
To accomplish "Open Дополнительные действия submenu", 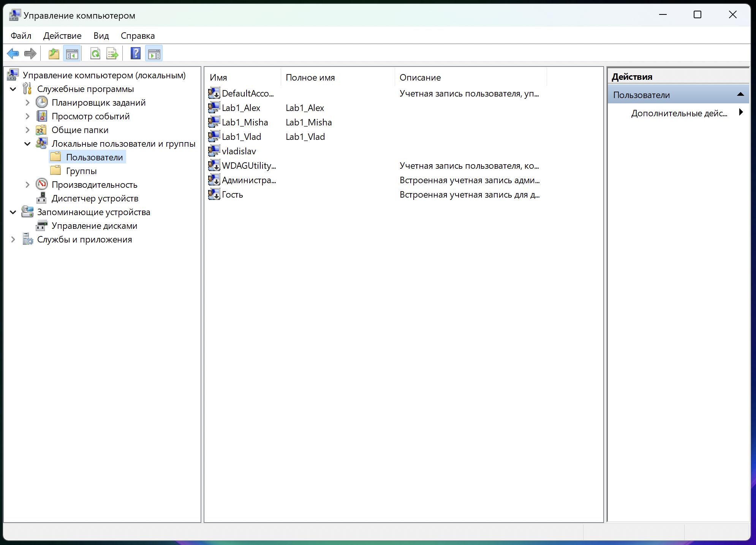I will [679, 113].
